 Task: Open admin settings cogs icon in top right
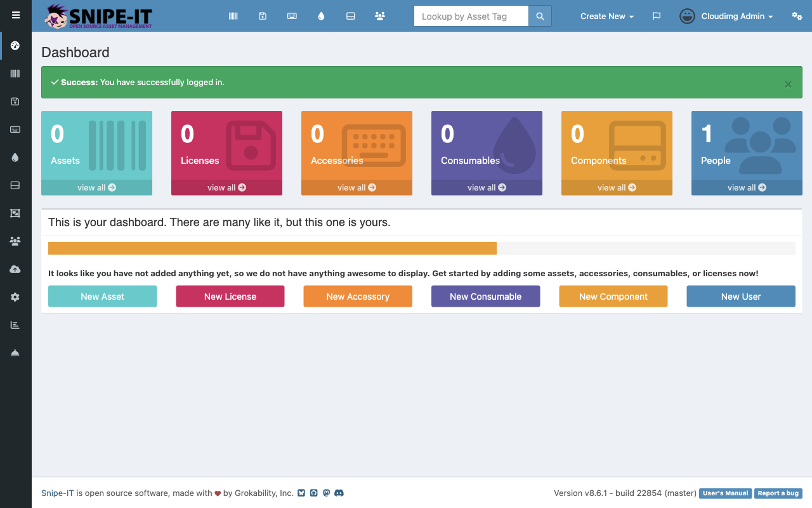[797, 16]
